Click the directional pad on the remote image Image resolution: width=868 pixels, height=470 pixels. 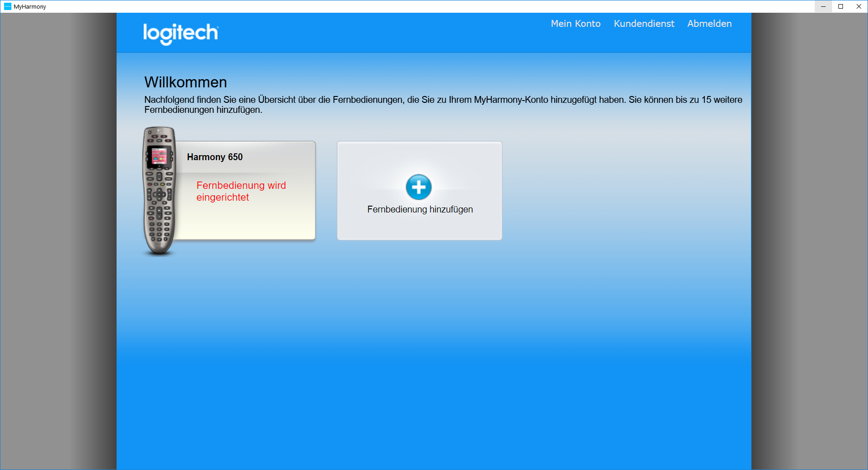[159, 195]
